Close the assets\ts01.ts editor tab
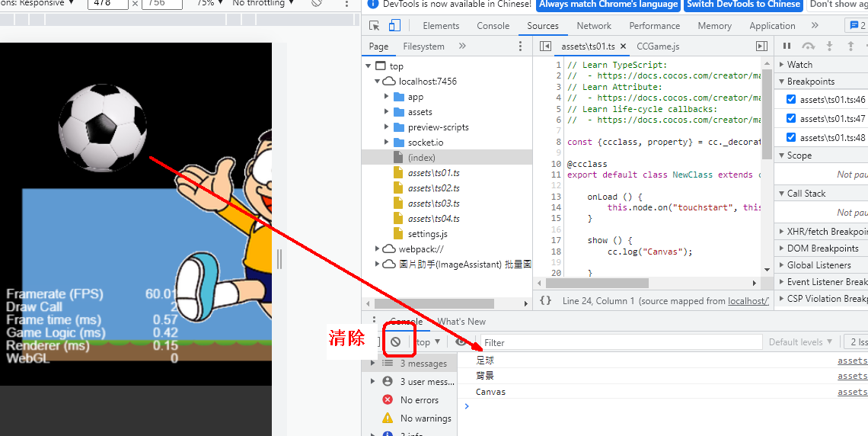The height and width of the screenshot is (436, 868). pos(623,46)
